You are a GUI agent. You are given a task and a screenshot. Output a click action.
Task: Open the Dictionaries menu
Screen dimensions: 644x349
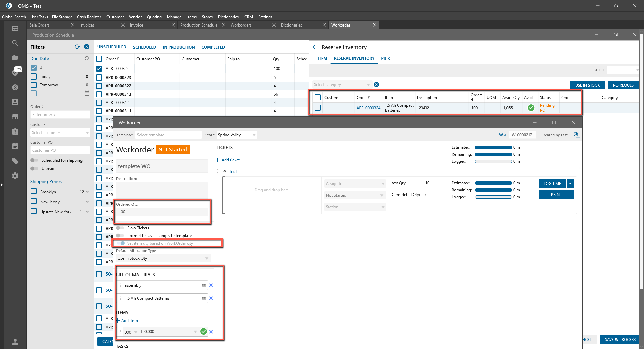click(228, 17)
